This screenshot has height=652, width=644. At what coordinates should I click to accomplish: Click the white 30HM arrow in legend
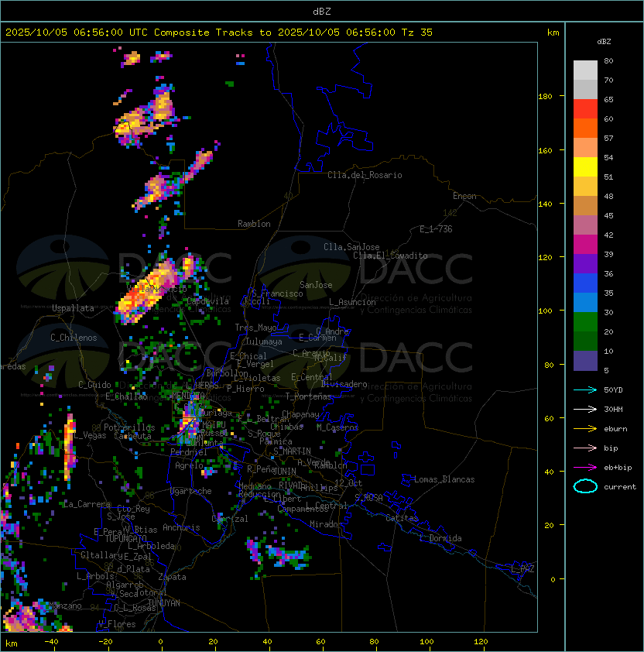click(585, 409)
